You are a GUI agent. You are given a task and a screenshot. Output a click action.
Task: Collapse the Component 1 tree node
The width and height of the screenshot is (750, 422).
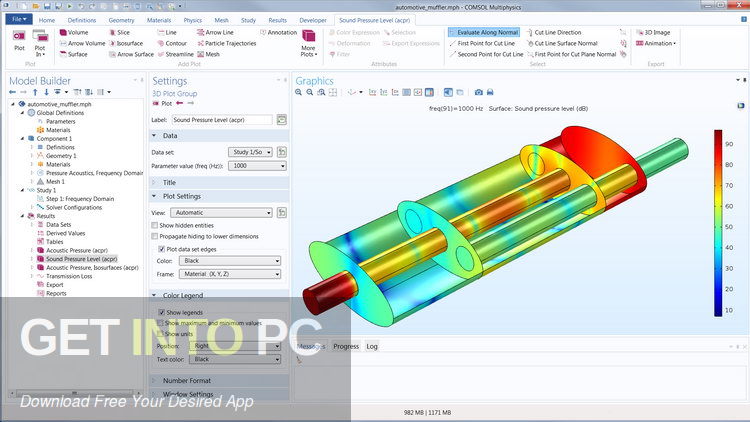coord(22,138)
